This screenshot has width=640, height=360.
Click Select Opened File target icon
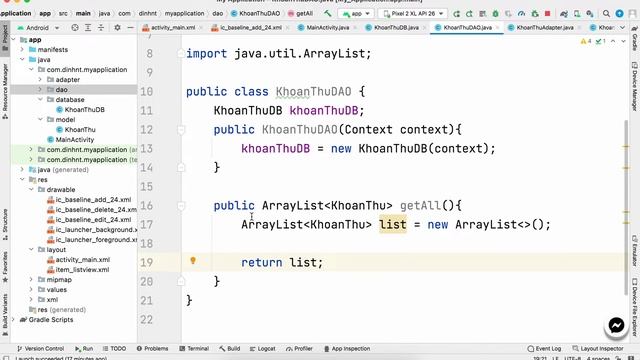(x=75, y=28)
